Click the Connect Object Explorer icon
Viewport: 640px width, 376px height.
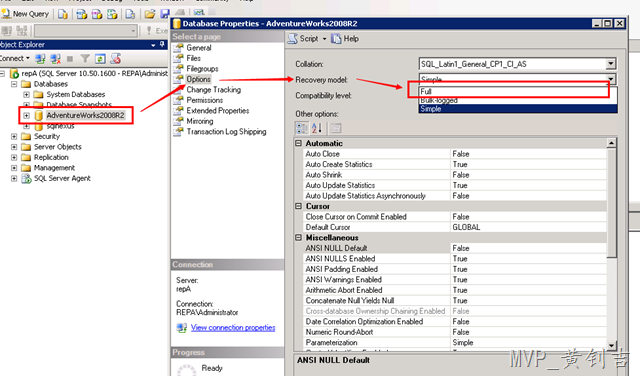click(x=40, y=59)
